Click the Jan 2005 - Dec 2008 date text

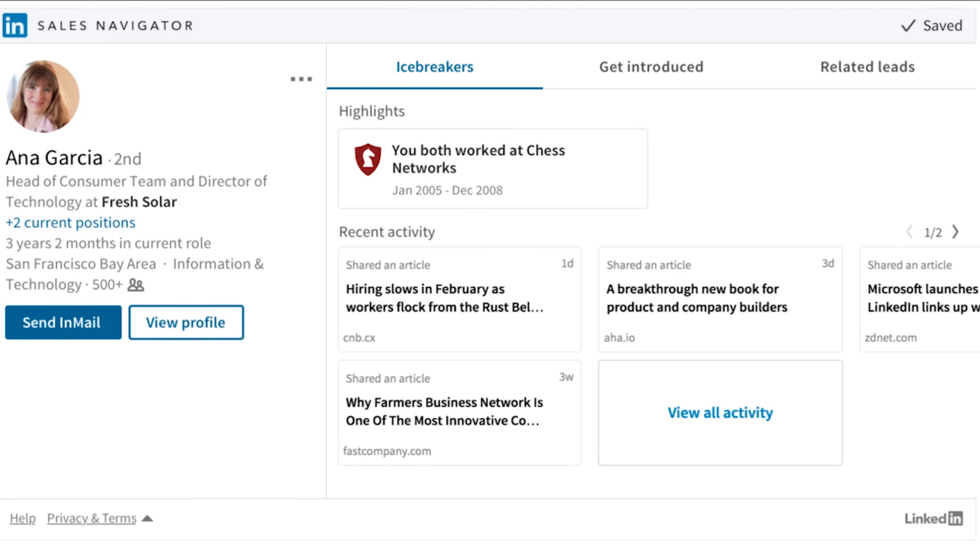pyautogui.click(x=447, y=190)
